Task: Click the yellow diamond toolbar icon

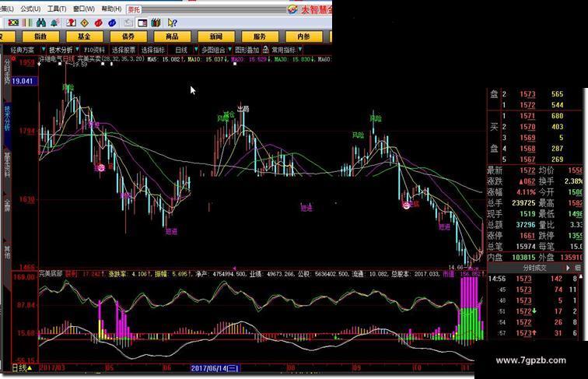Action: (85, 23)
